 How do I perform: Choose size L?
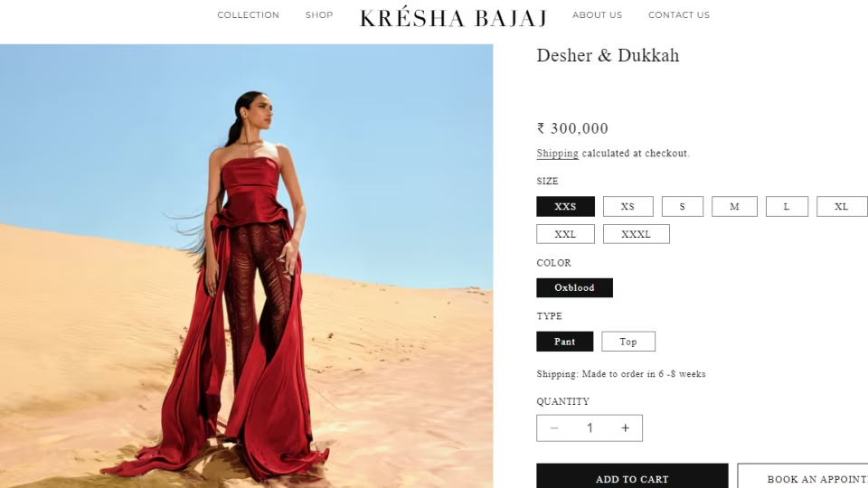click(x=787, y=206)
